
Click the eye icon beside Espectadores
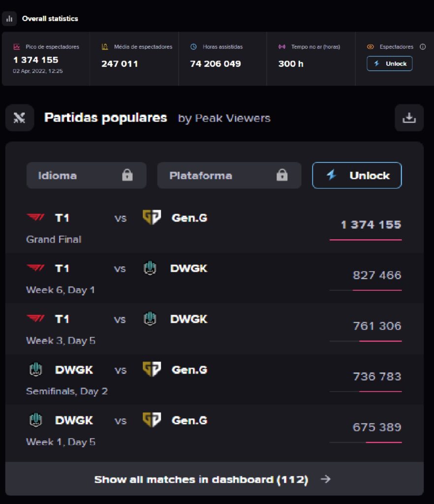[371, 47]
